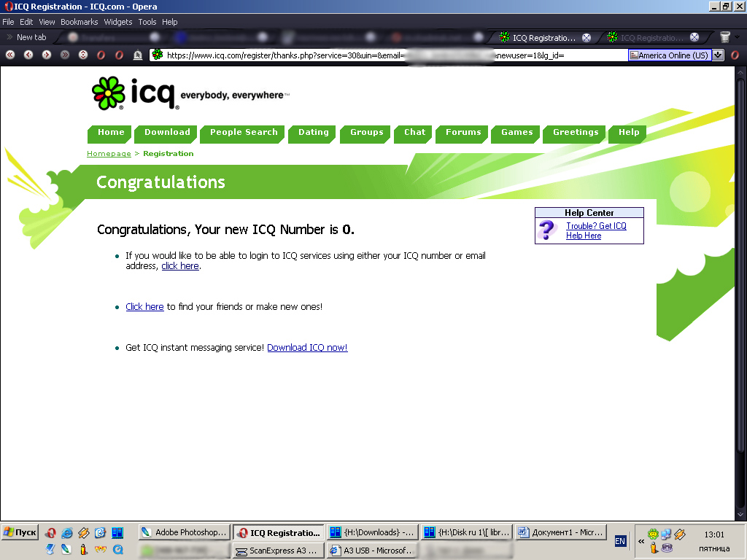Click the first red Opera icon in toolbar
747x560 pixels.
[x=101, y=55]
